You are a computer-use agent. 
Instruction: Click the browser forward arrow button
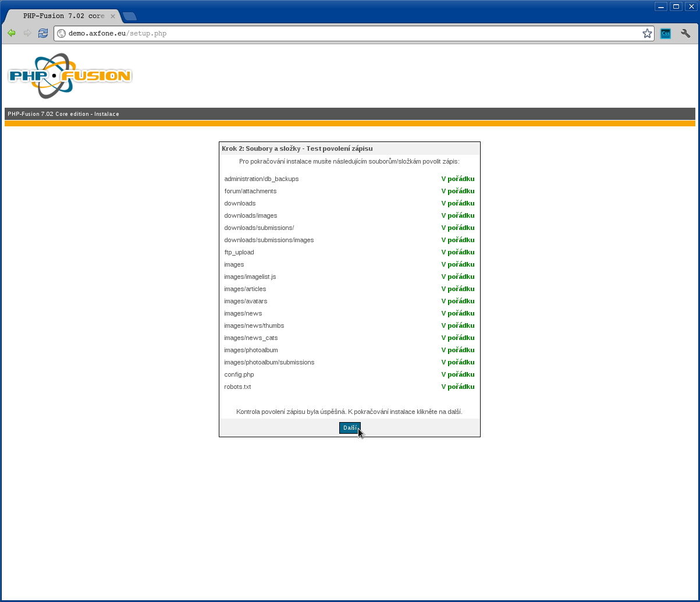(27, 33)
